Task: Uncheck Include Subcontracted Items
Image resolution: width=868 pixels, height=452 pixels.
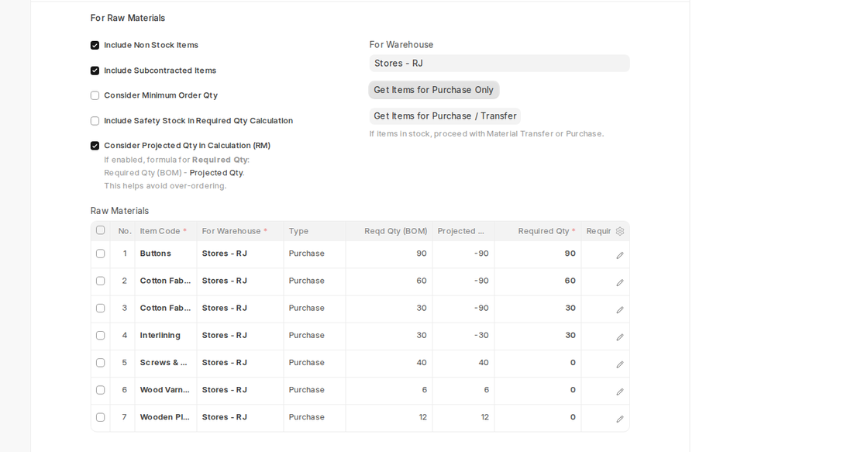Action: [95, 71]
